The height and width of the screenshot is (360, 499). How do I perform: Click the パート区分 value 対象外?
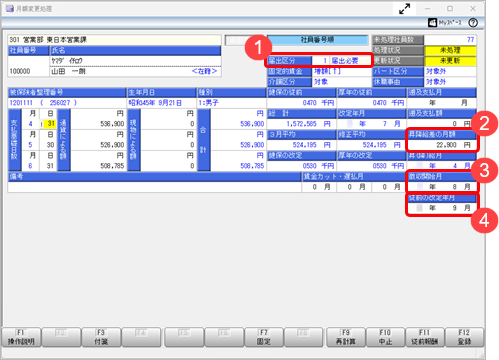(x=450, y=71)
